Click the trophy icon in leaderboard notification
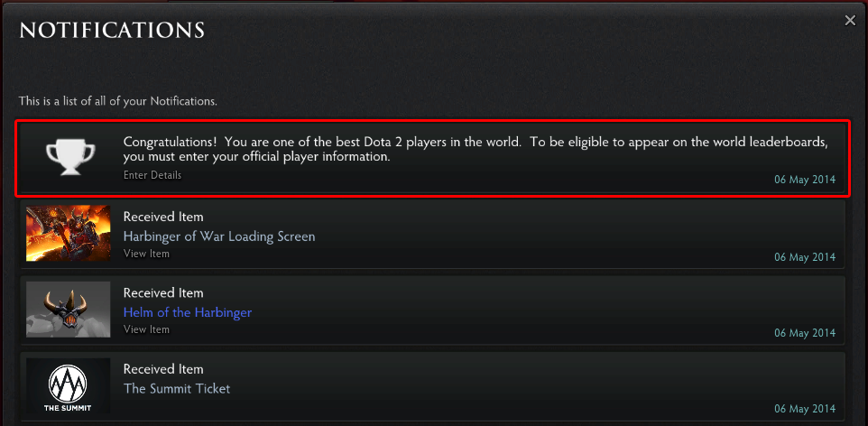Viewport: 868px width, 426px height. pyautogui.click(x=70, y=157)
